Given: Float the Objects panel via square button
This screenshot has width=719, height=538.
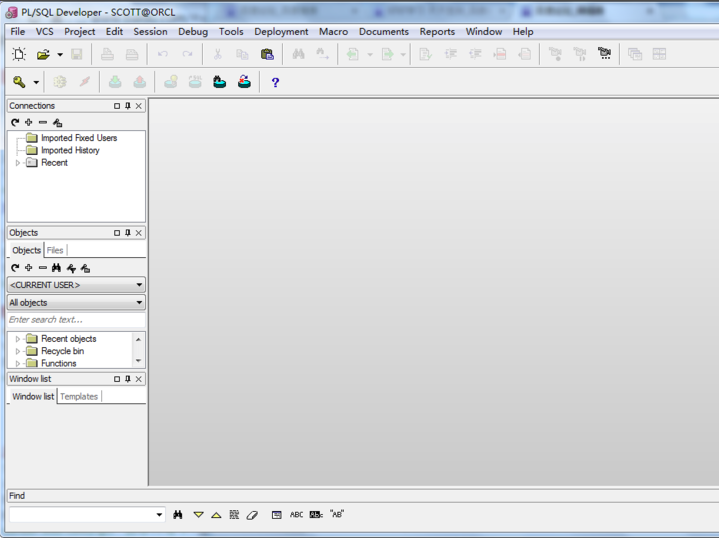Looking at the screenshot, I should pyautogui.click(x=117, y=233).
